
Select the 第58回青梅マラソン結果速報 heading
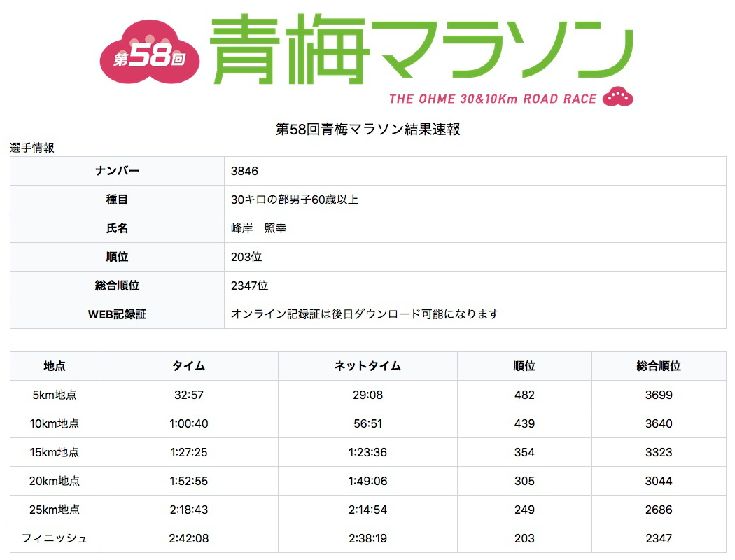pyautogui.click(x=367, y=129)
